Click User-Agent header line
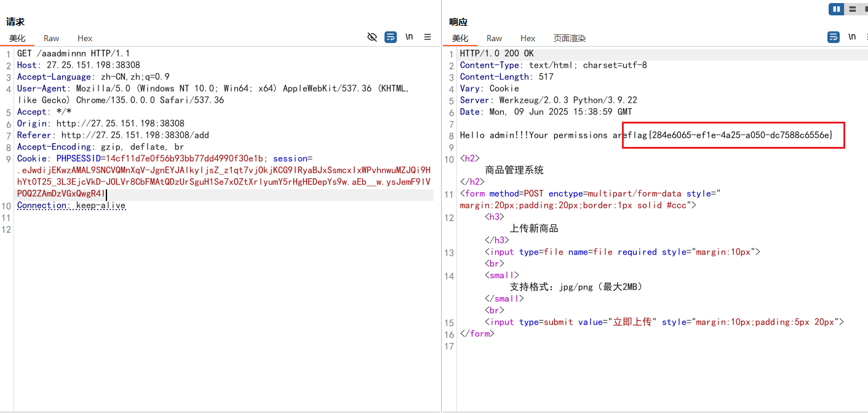The width and height of the screenshot is (868, 413). [213, 94]
